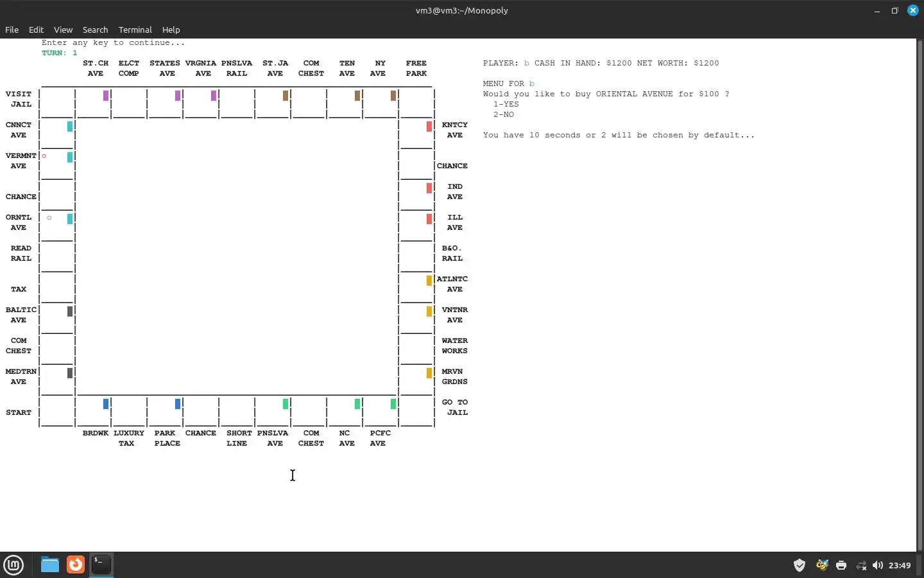Viewport: 924px width, 578px height.
Task: Click the gray swatch on BALTIC AVE
Action: (x=70, y=311)
